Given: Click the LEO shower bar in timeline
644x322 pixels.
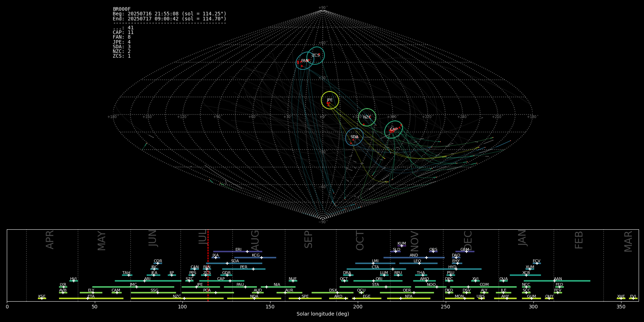Looking at the screenshot, I should (418, 263).
